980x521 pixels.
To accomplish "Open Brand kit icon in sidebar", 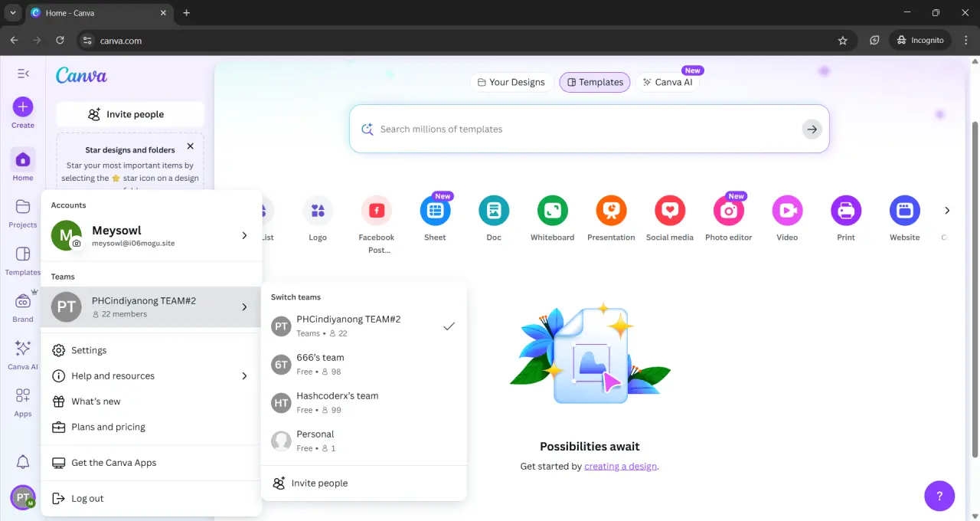I will pos(23,301).
